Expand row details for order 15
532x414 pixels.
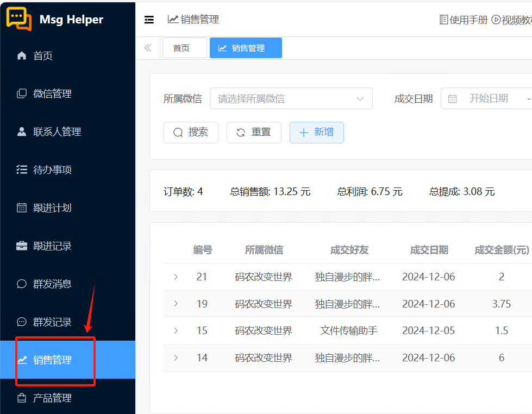coord(176,330)
